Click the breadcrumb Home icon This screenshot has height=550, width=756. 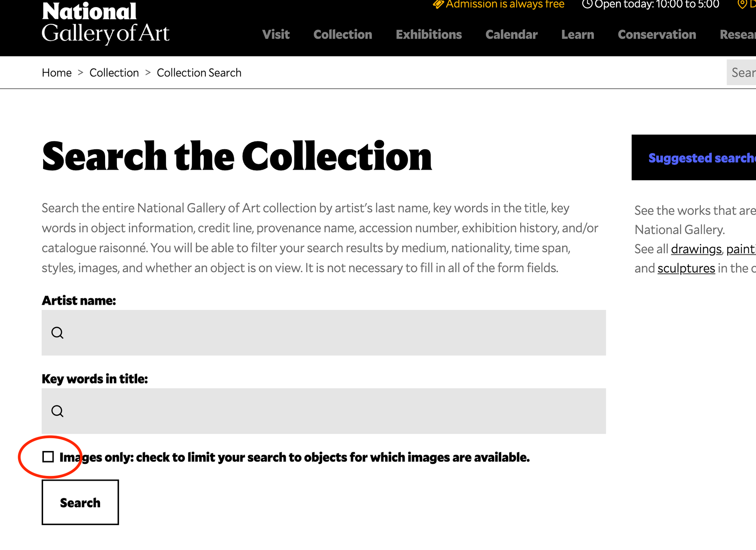(57, 72)
